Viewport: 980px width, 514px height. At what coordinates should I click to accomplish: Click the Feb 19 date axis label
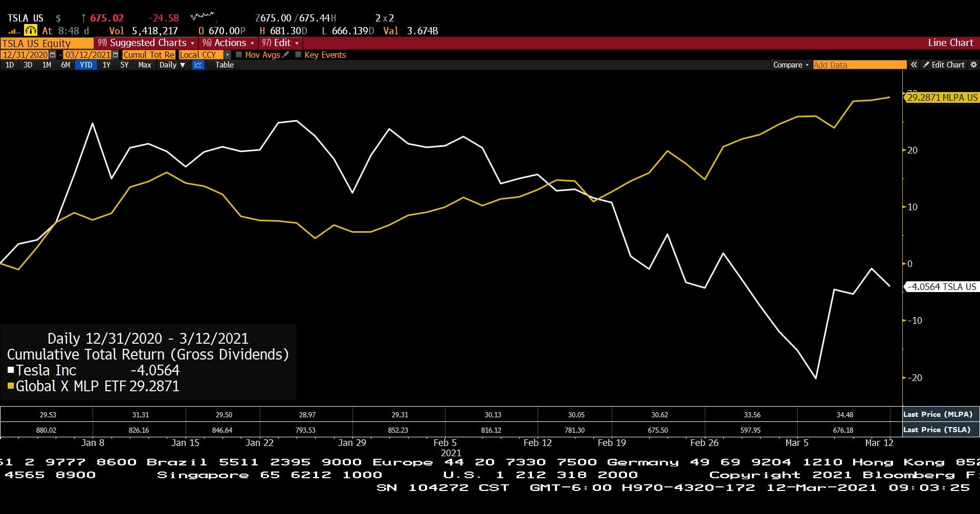tap(612, 443)
